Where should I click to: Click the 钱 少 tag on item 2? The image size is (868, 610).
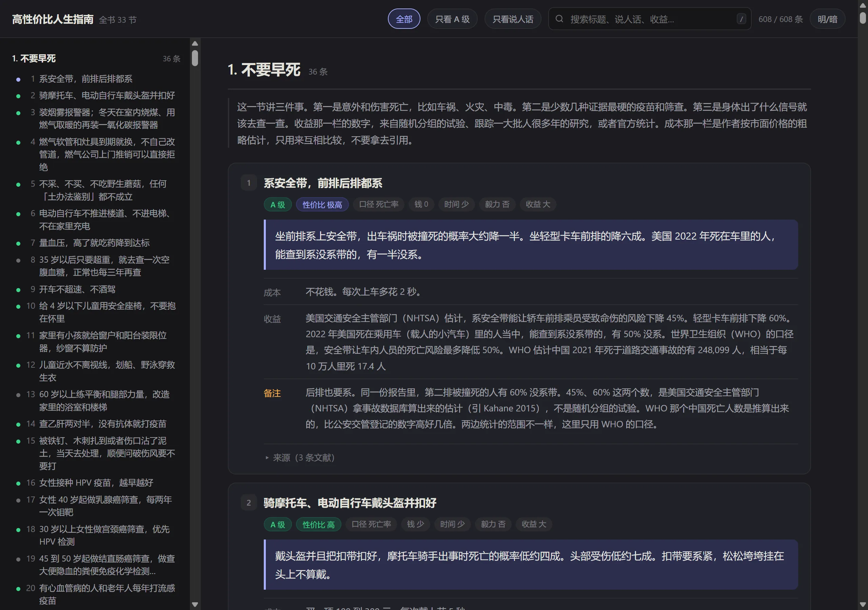tap(415, 524)
